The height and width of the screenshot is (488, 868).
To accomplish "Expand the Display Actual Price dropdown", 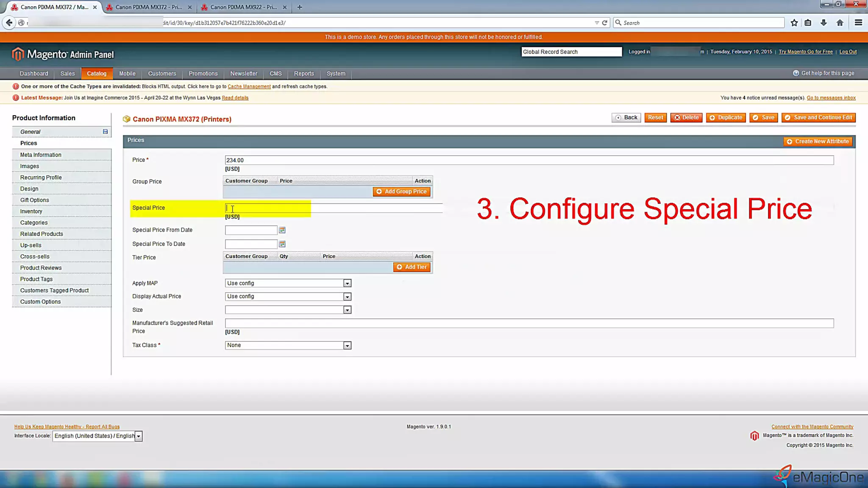I will (x=347, y=297).
